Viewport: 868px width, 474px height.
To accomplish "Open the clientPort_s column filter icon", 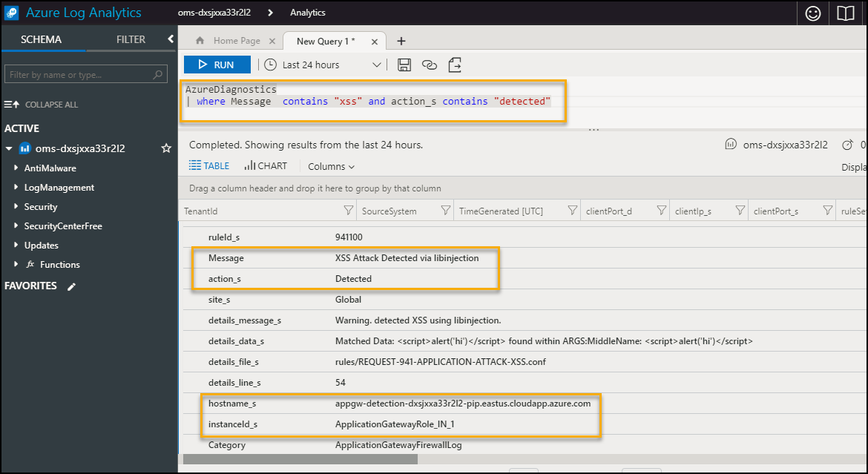I will coord(827,211).
